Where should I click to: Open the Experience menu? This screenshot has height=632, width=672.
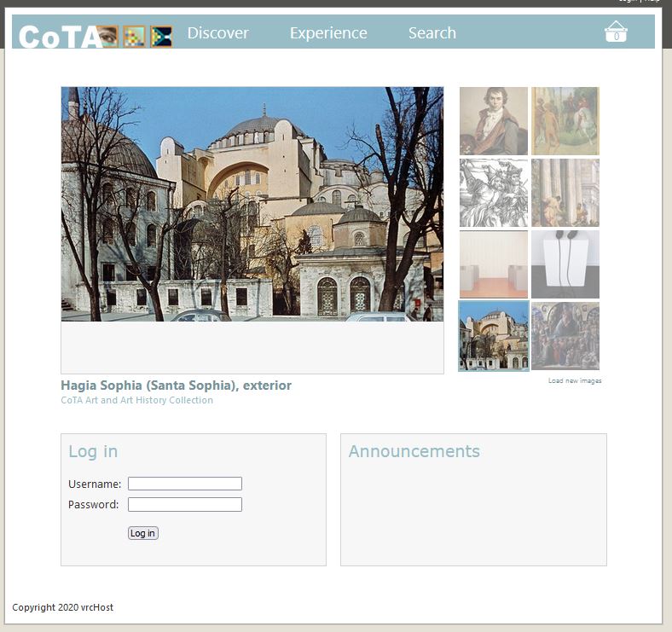328,33
